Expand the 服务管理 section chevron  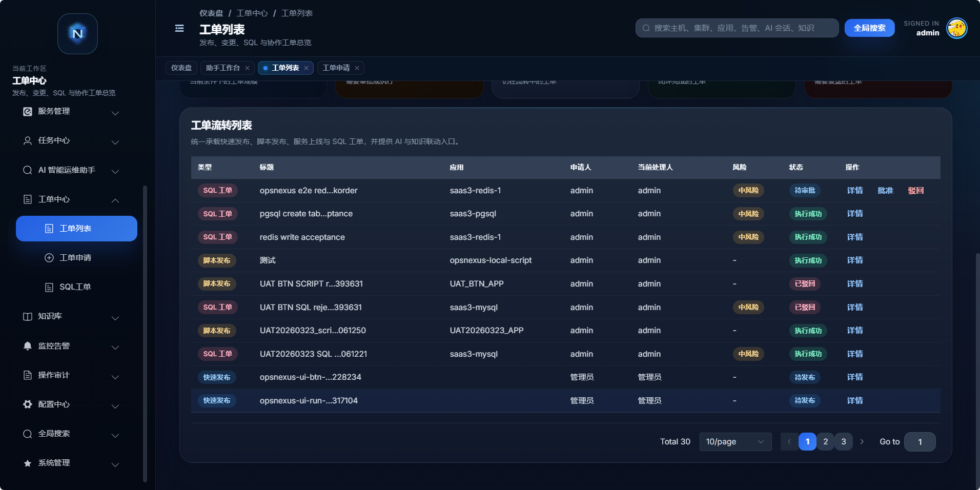[115, 113]
